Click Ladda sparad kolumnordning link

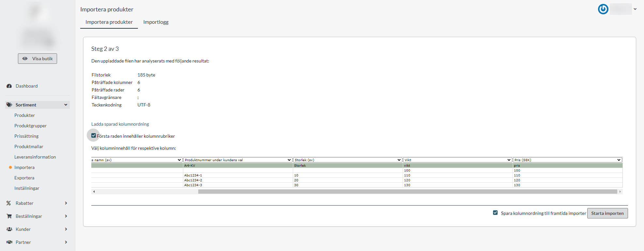point(120,124)
